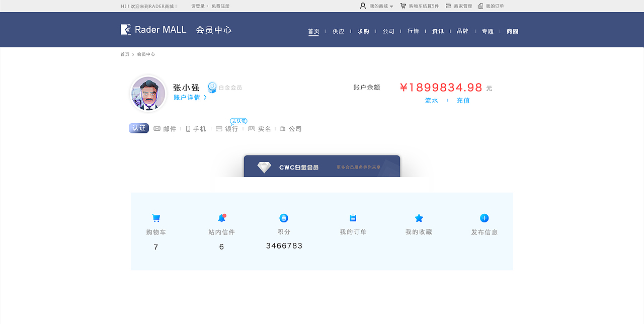Image resolution: width=644 pixels, height=324 pixels.
Task: Click balance amount ¥1899834.98
Action: coord(441,88)
